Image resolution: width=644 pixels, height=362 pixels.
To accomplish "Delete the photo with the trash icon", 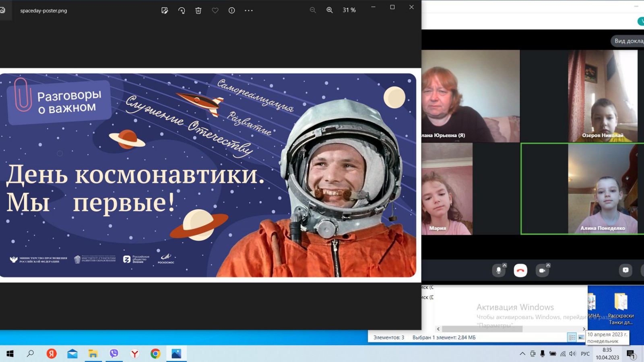I will pos(198,10).
